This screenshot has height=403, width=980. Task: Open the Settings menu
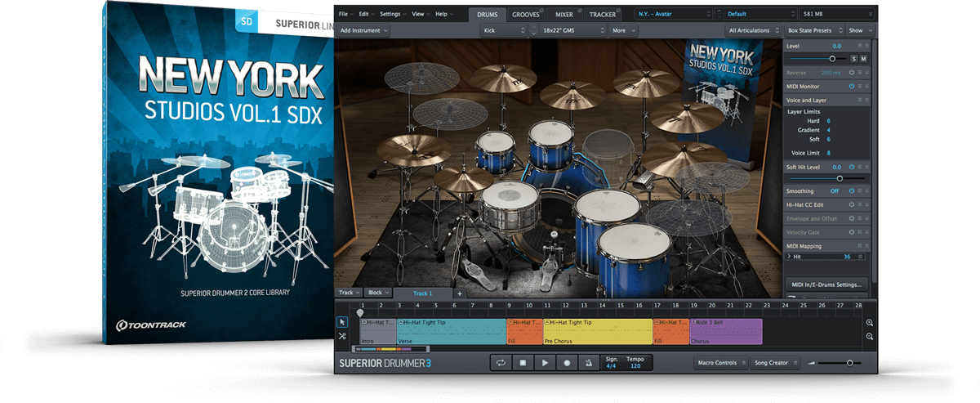pyautogui.click(x=393, y=14)
